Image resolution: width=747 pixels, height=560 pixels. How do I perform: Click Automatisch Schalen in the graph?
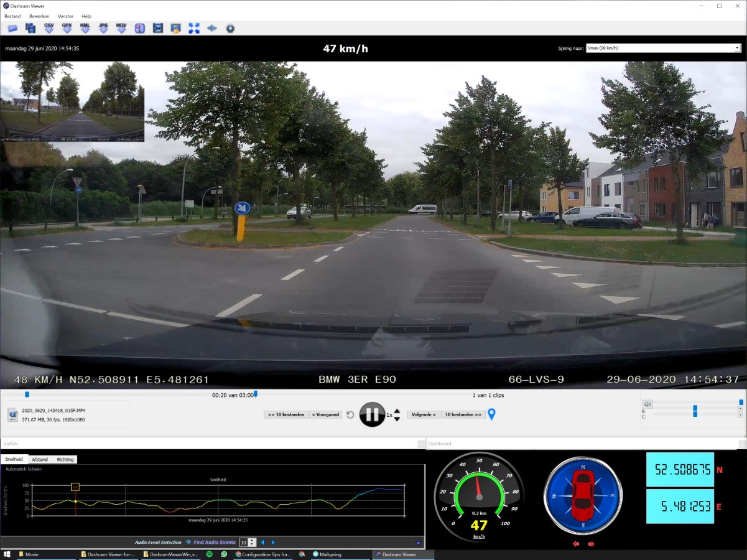point(24,469)
